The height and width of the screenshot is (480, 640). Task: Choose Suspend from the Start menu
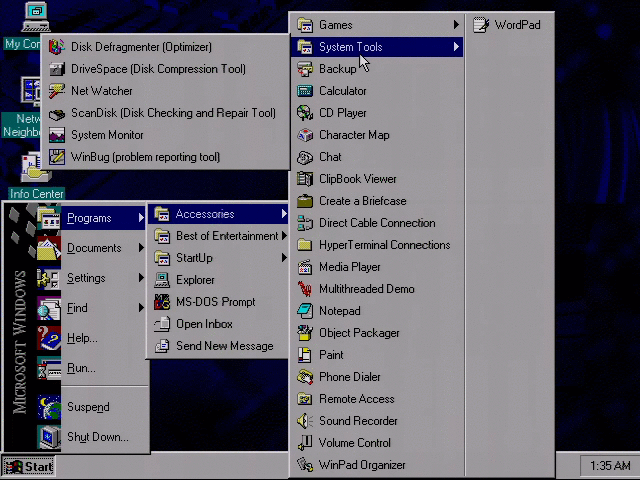click(92, 407)
